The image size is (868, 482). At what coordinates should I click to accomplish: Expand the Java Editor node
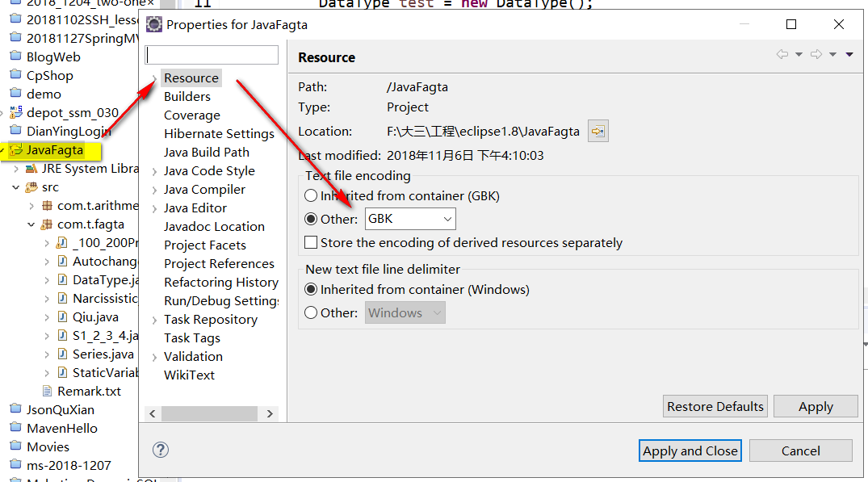point(154,208)
